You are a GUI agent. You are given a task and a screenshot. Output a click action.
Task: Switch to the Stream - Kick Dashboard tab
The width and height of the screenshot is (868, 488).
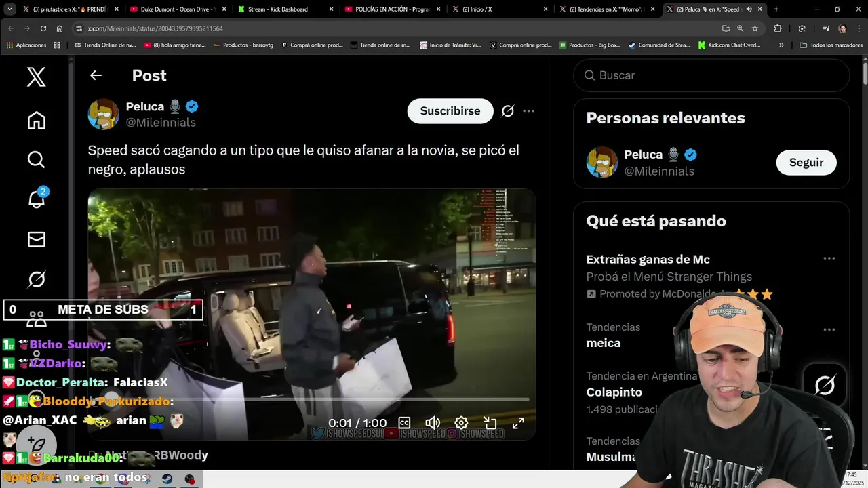point(285,9)
